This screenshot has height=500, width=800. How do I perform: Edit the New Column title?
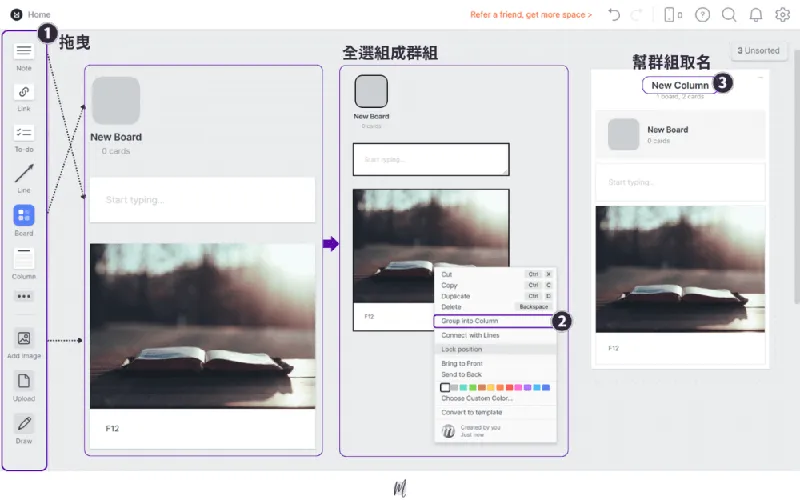680,85
